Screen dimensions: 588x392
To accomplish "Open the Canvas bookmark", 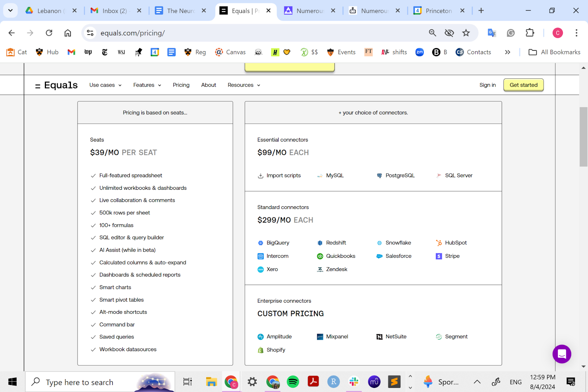I will coord(230,52).
